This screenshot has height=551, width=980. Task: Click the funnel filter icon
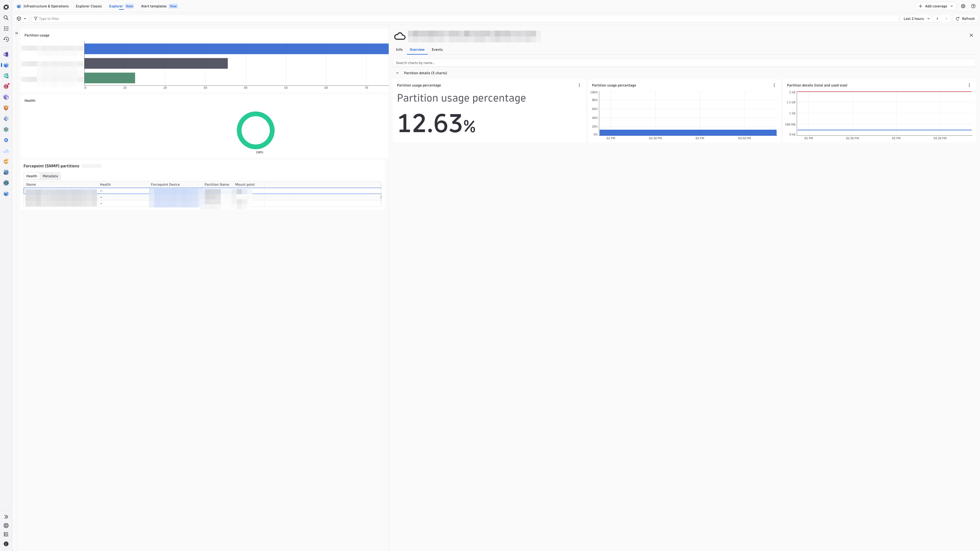[36, 19]
